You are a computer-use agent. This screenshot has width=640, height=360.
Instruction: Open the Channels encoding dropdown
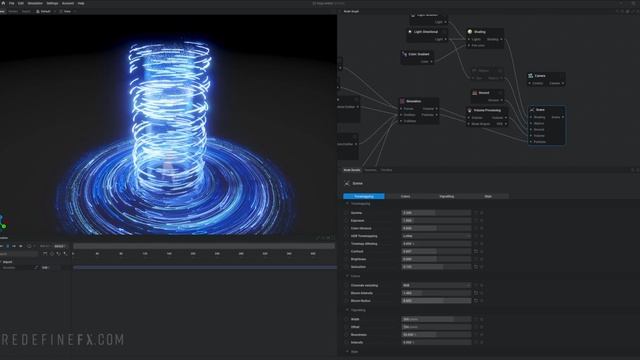436,285
